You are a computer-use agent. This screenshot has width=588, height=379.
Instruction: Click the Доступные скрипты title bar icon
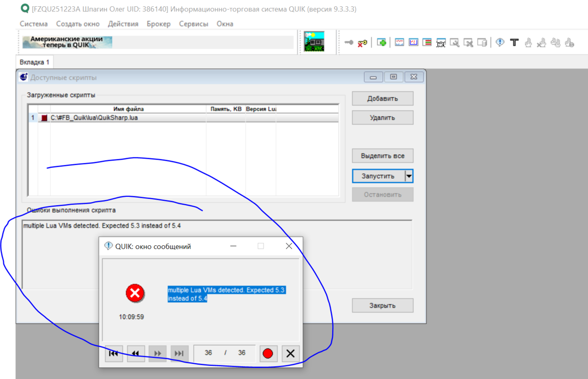tap(24, 77)
